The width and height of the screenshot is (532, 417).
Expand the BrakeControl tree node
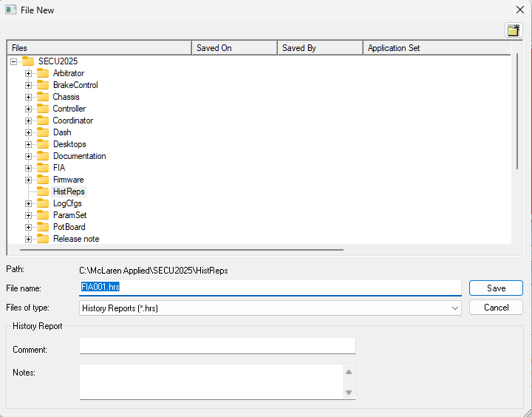pyautogui.click(x=29, y=86)
